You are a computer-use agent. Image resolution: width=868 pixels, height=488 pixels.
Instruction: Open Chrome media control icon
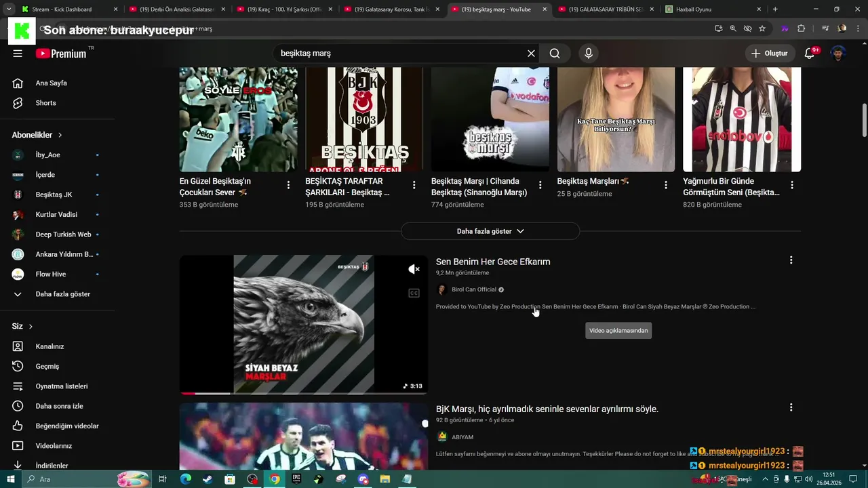[825, 28]
